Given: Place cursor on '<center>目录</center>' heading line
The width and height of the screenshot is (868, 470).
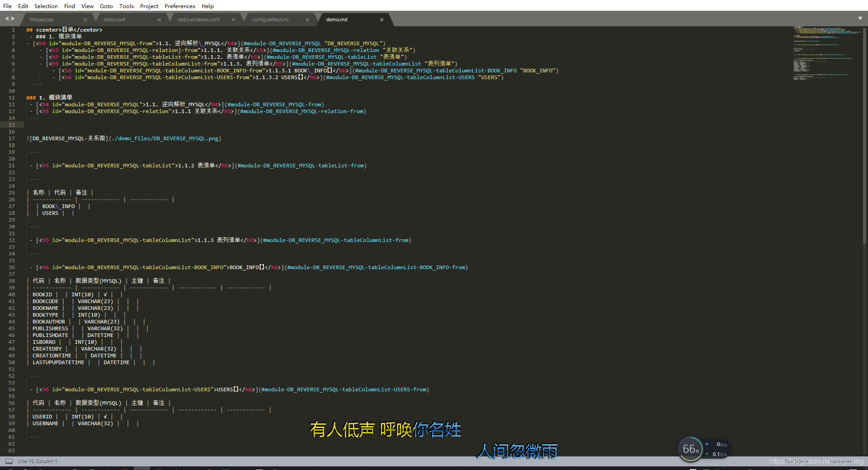Looking at the screenshot, I should 65,30.
